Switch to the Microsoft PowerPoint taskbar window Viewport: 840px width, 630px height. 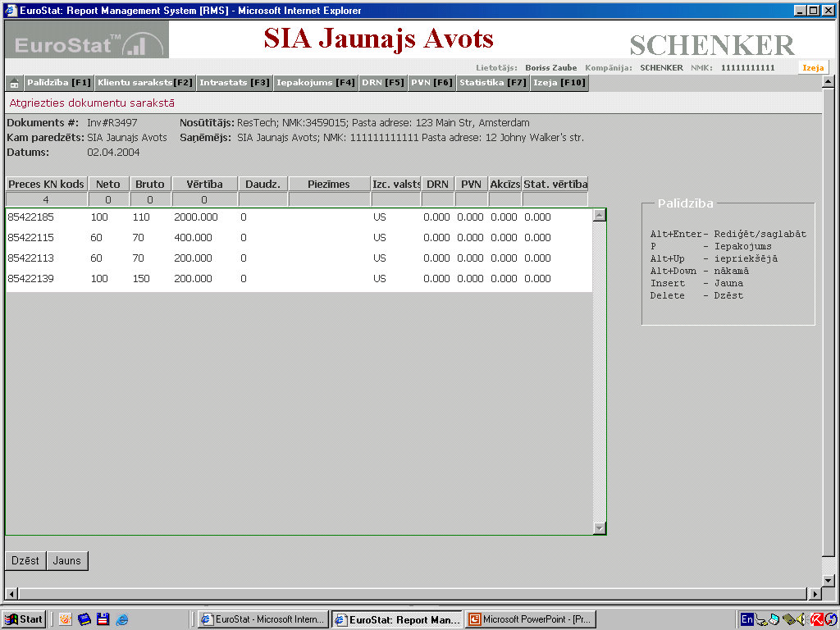(x=531, y=619)
